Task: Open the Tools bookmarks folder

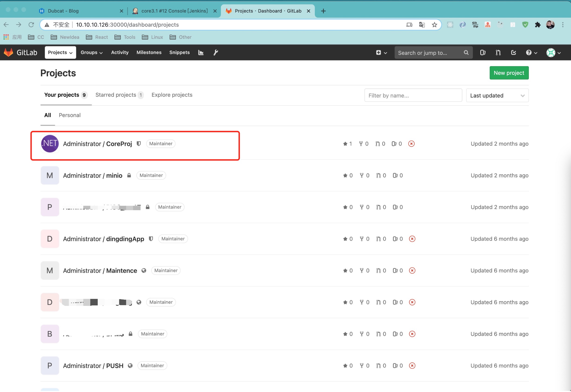Action: pyautogui.click(x=125, y=37)
